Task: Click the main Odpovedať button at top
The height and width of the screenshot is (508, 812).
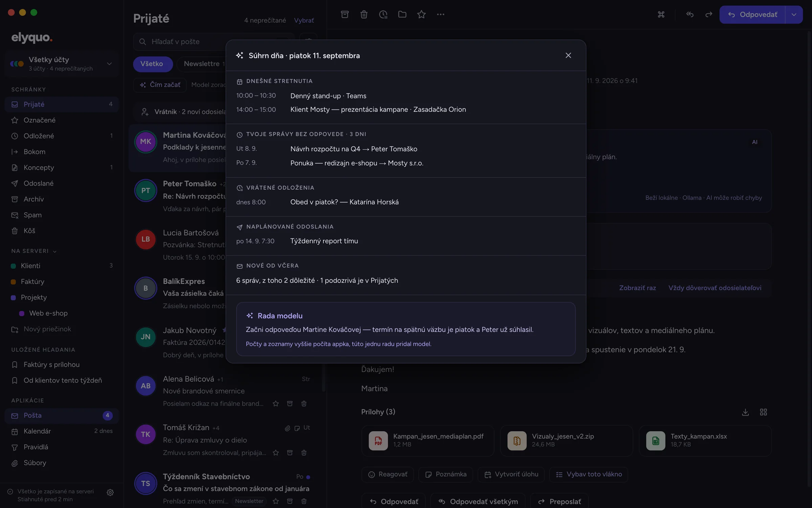Action: [x=752, y=15]
